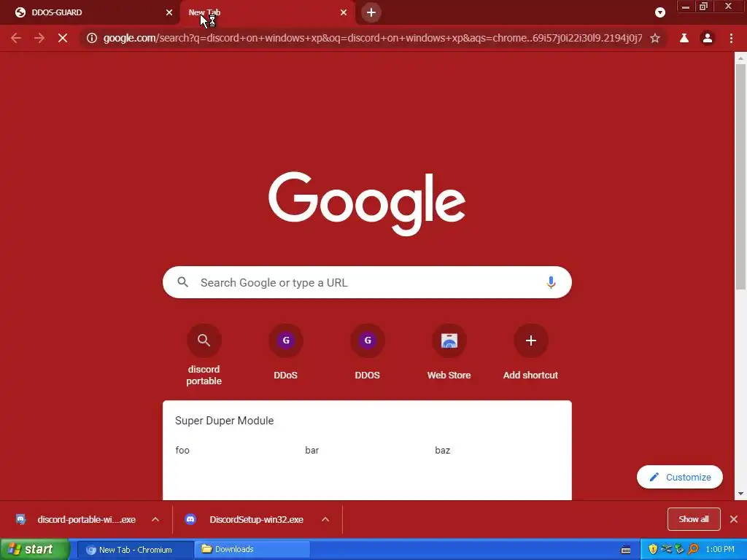
Task: Click the Customize button
Action: point(679,477)
